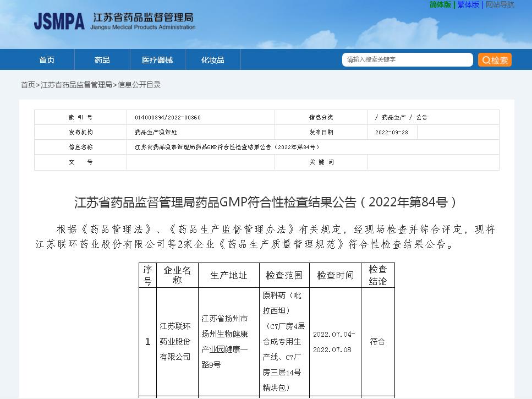Open the 首页 navigation menu item

pyautogui.click(x=46, y=59)
